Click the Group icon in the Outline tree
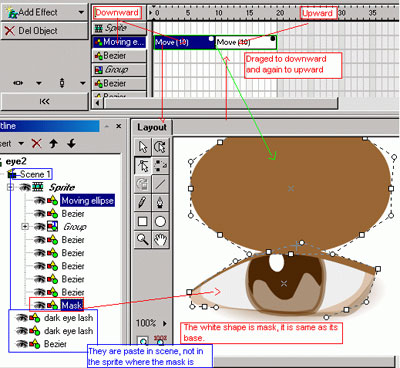This screenshot has height=368, width=400. point(53,226)
